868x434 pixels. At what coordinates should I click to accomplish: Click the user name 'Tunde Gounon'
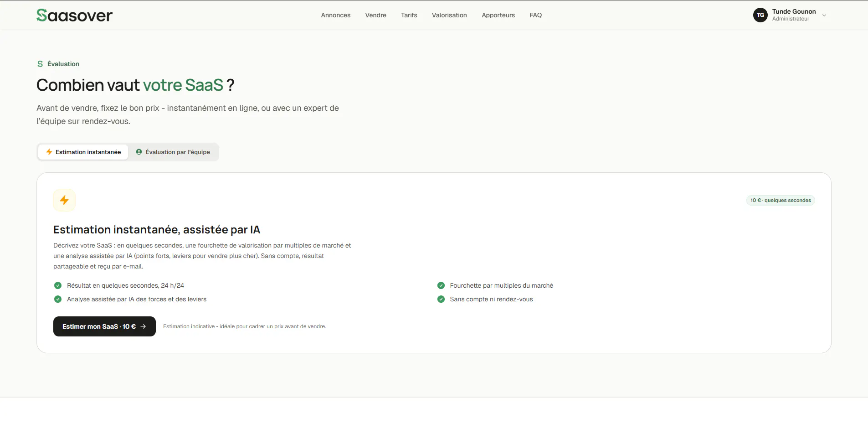pos(794,11)
